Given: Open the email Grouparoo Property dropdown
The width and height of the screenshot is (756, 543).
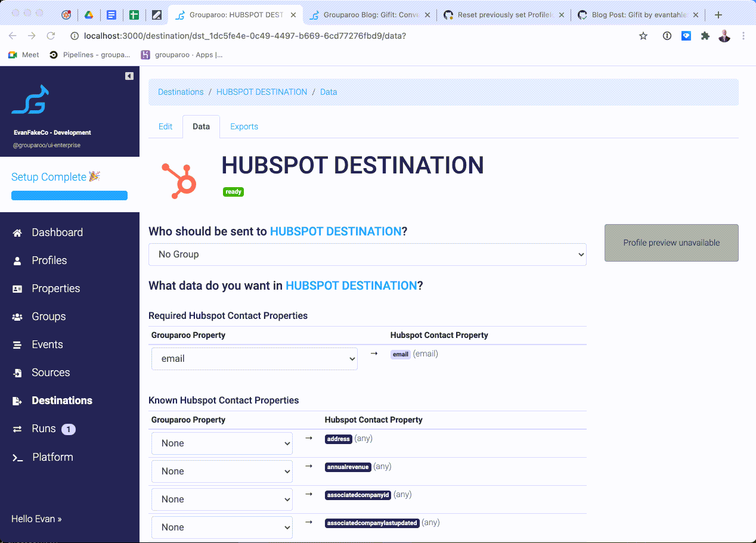Looking at the screenshot, I should 255,359.
